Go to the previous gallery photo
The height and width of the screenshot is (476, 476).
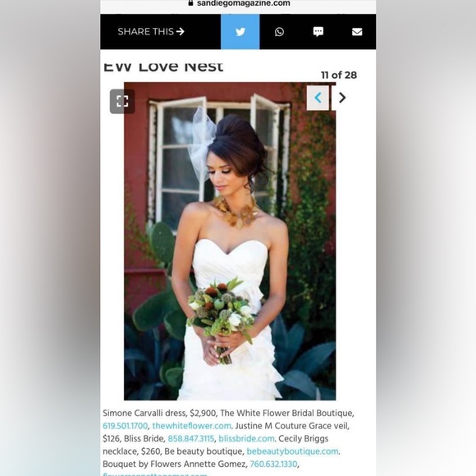point(318,98)
